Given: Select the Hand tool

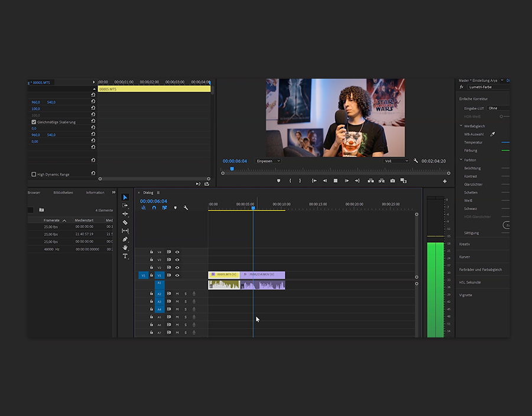Looking at the screenshot, I should coord(125,248).
